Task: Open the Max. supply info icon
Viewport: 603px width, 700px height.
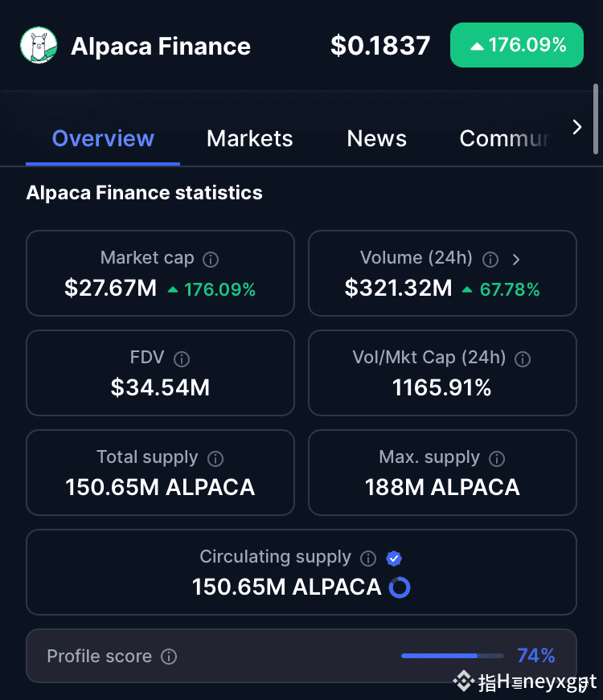Action: point(497,458)
